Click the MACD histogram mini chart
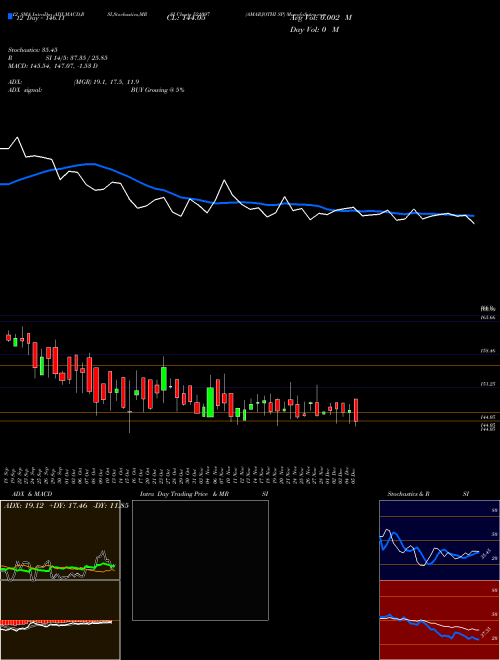Image resolution: width=500 pixels, height=660 pixels. [x=60, y=620]
